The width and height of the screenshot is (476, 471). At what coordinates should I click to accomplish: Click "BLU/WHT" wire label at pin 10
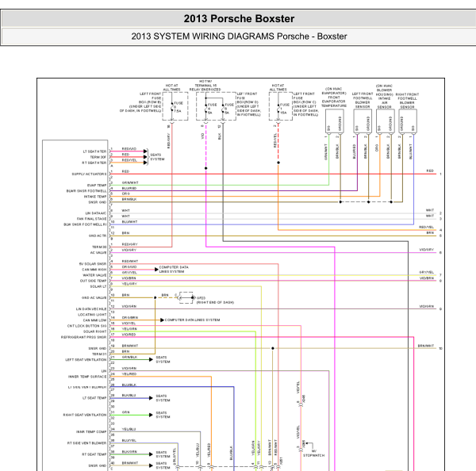pyautogui.click(x=129, y=222)
